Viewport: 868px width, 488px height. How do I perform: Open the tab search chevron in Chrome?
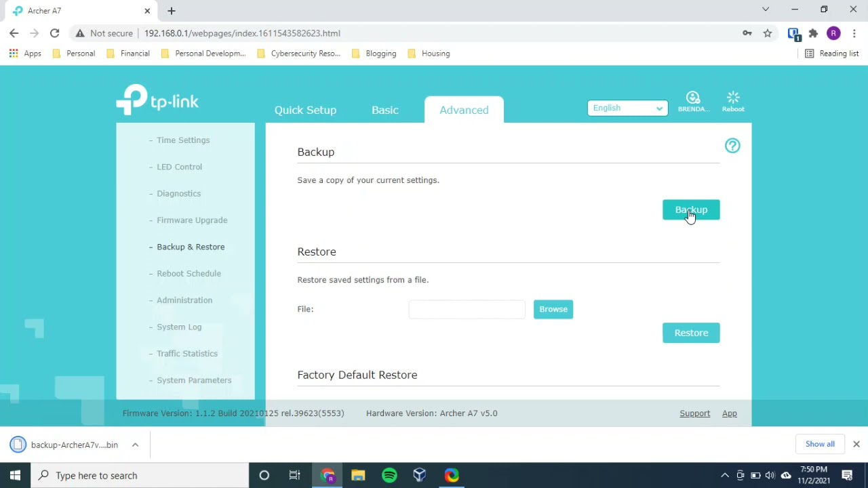pos(766,9)
